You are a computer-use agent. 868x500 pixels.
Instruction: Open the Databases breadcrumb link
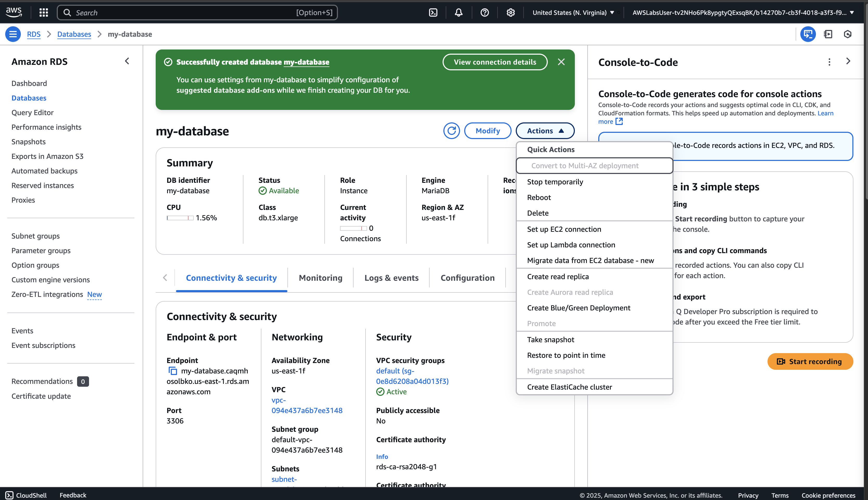(x=74, y=34)
